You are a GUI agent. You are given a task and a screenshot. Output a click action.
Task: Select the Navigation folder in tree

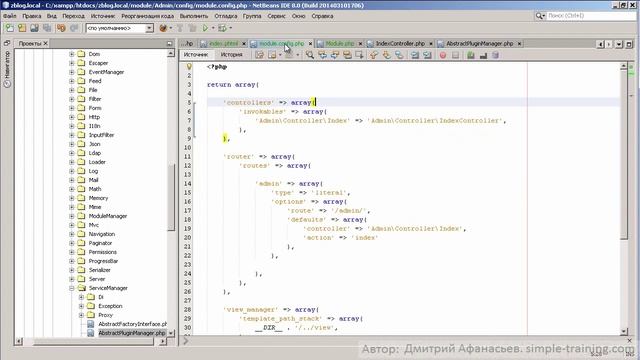(x=102, y=234)
